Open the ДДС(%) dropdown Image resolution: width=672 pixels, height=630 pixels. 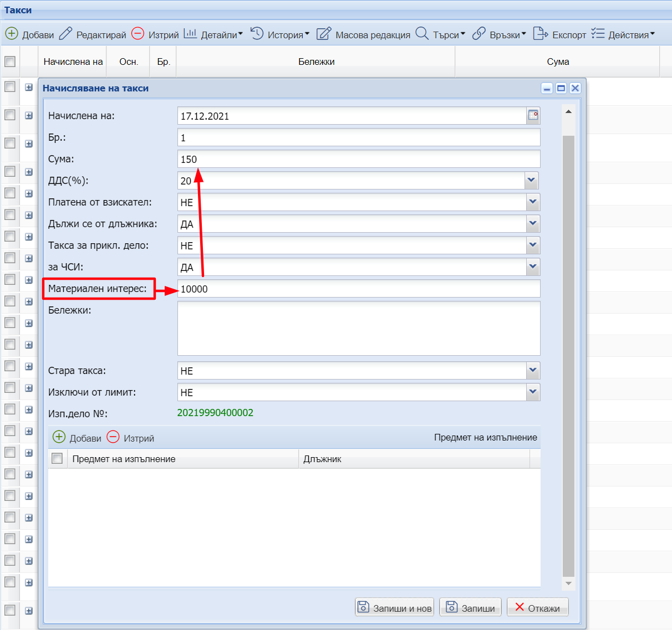click(x=531, y=180)
